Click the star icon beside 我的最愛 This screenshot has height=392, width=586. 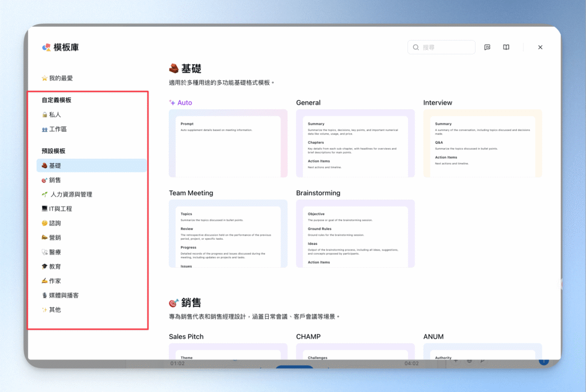(x=45, y=78)
